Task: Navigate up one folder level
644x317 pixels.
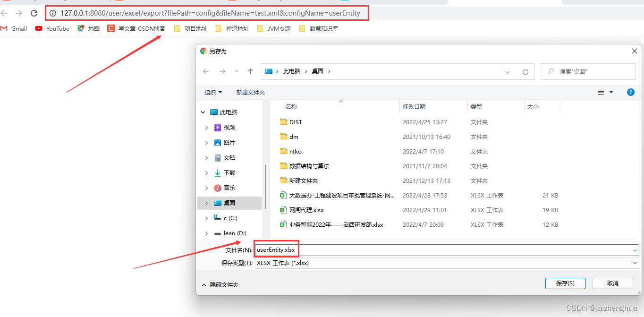Action: click(251, 72)
